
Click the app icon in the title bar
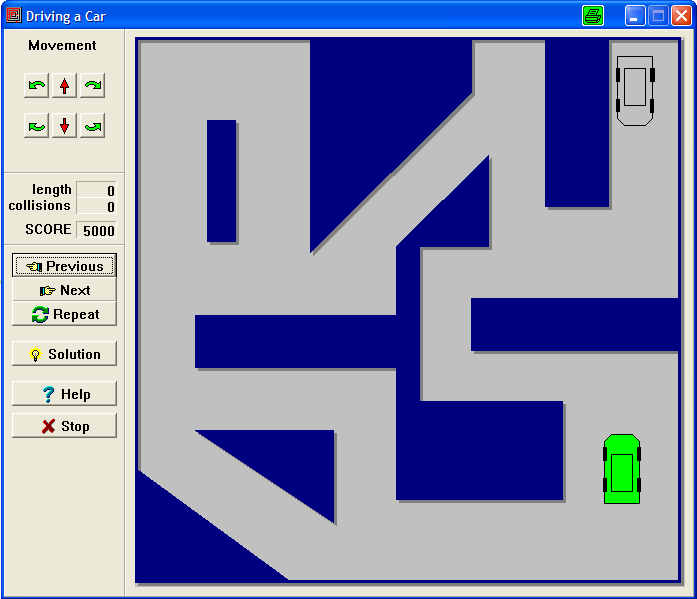pos(13,15)
